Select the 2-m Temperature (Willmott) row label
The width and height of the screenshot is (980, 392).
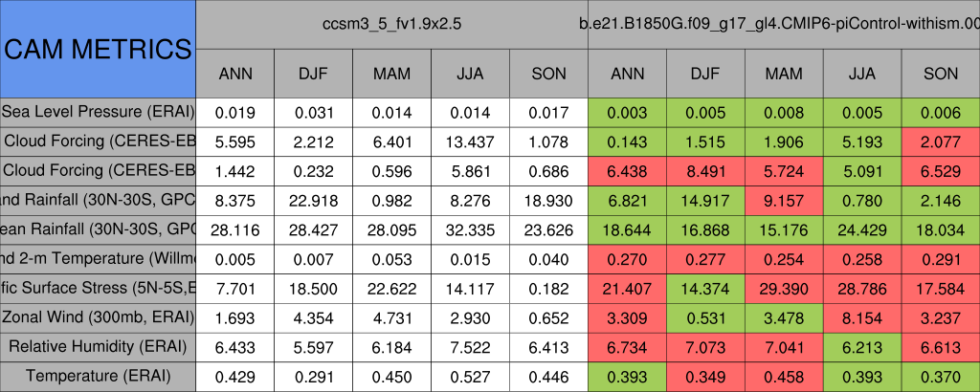pyautogui.click(x=98, y=259)
